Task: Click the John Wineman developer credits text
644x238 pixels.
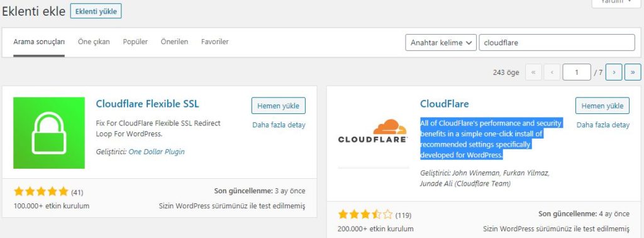Action: [x=485, y=178]
